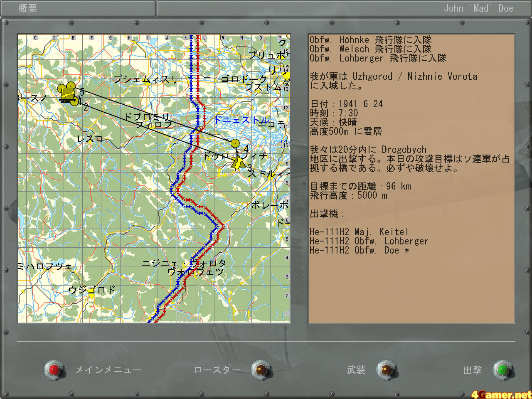This screenshot has width=532, height=399.
Task: Click the line 'Obfw. Lohberger 飛行隊に入隊'
Action: [378, 58]
